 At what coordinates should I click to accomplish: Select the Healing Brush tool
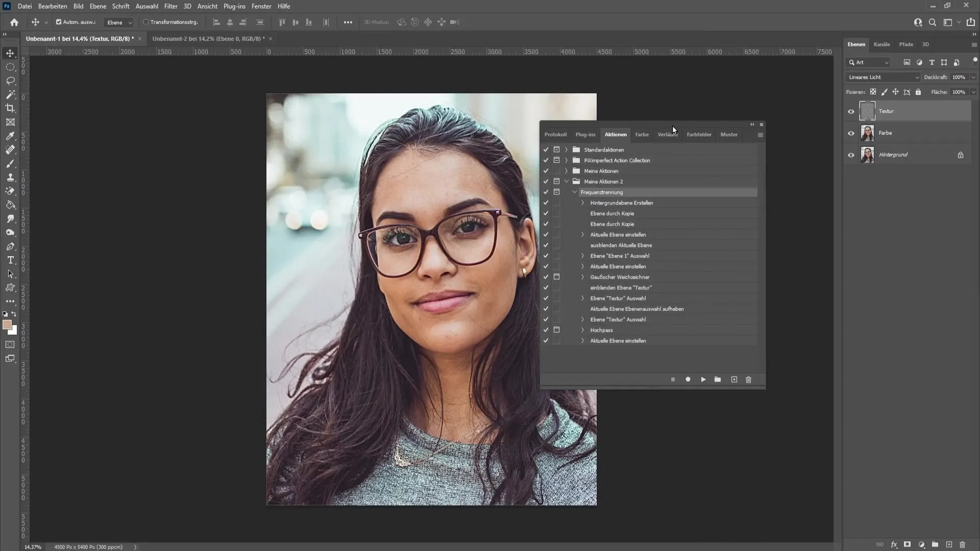(10, 149)
